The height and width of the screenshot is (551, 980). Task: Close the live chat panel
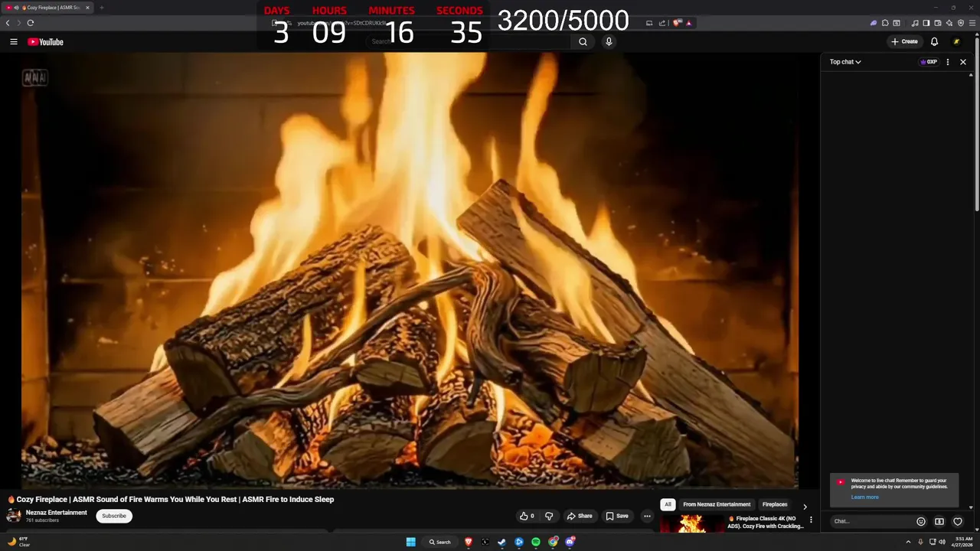(x=963, y=62)
